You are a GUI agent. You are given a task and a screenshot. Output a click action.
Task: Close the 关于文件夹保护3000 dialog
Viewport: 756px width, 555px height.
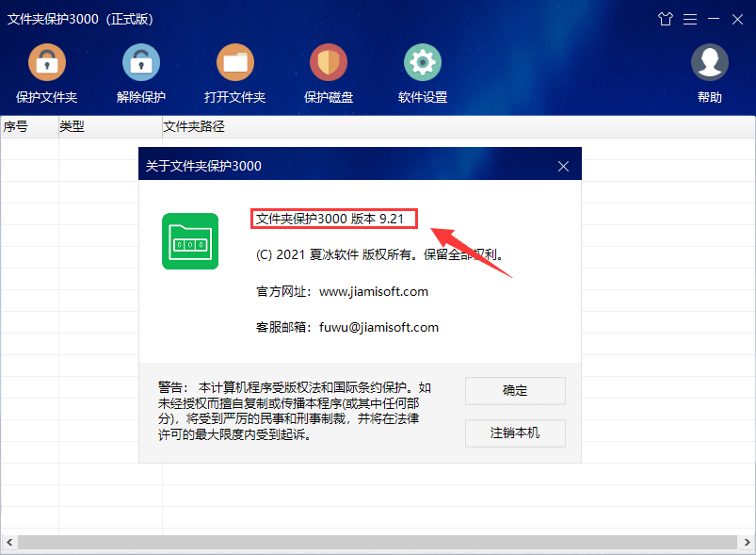(563, 167)
